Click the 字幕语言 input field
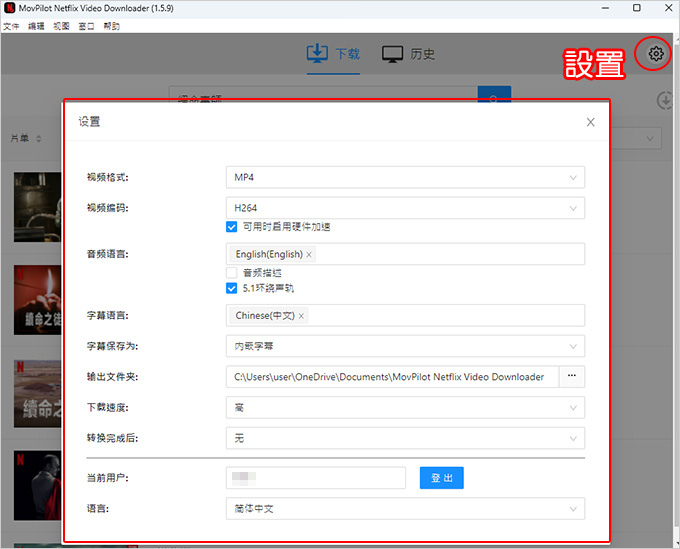Image resolution: width=680 pixels, height=549 pixels. 405,315
